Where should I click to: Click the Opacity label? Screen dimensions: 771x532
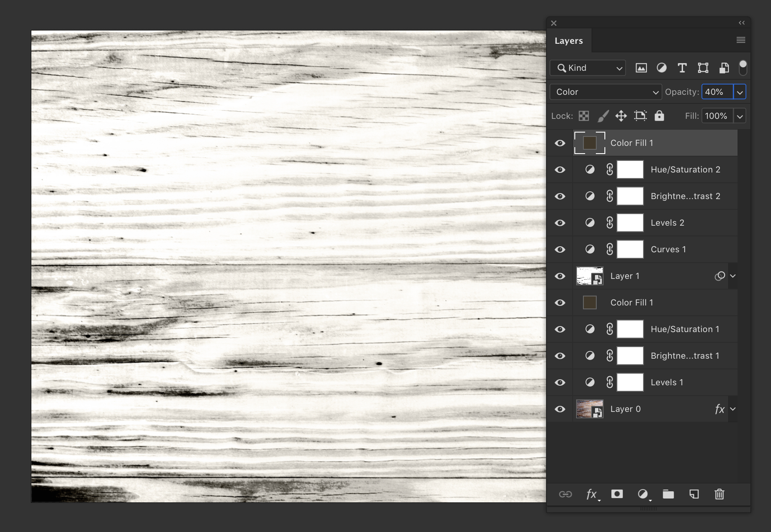(682, 92)
